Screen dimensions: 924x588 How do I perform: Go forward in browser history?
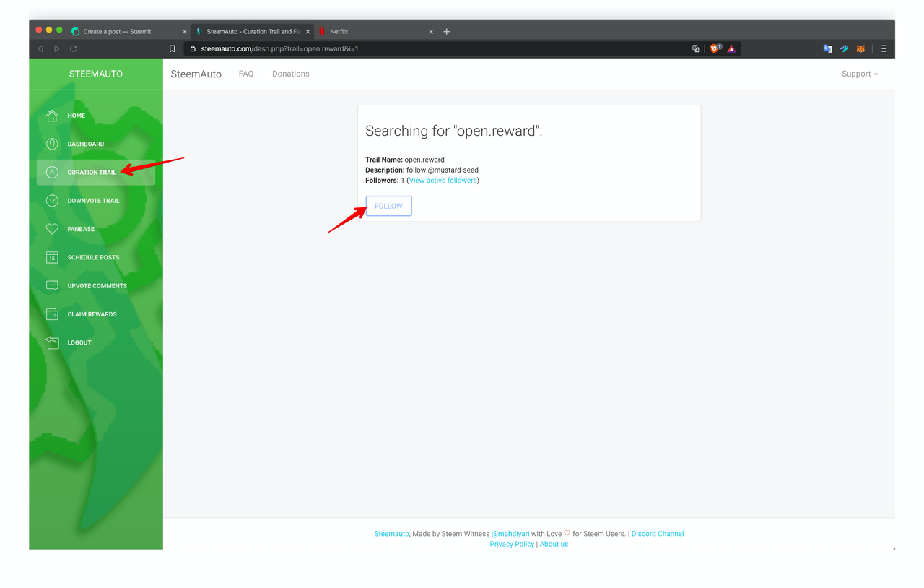click(57, 48)
